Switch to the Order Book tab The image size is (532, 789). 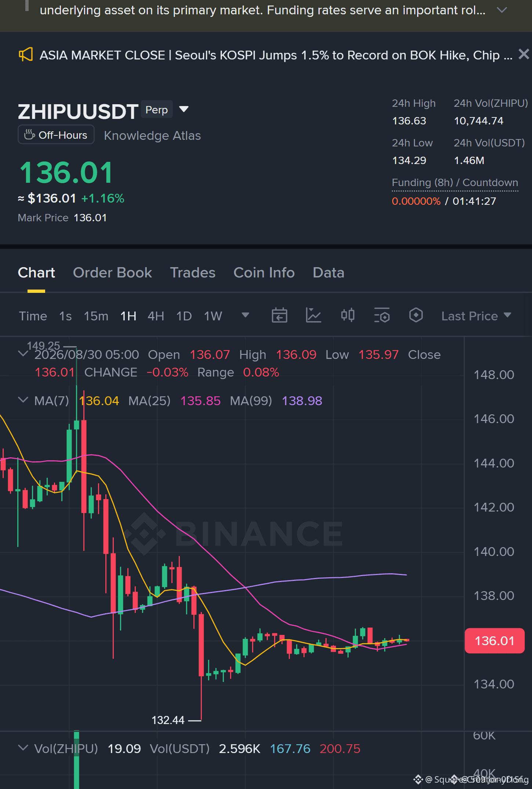[x=112, y=273]
